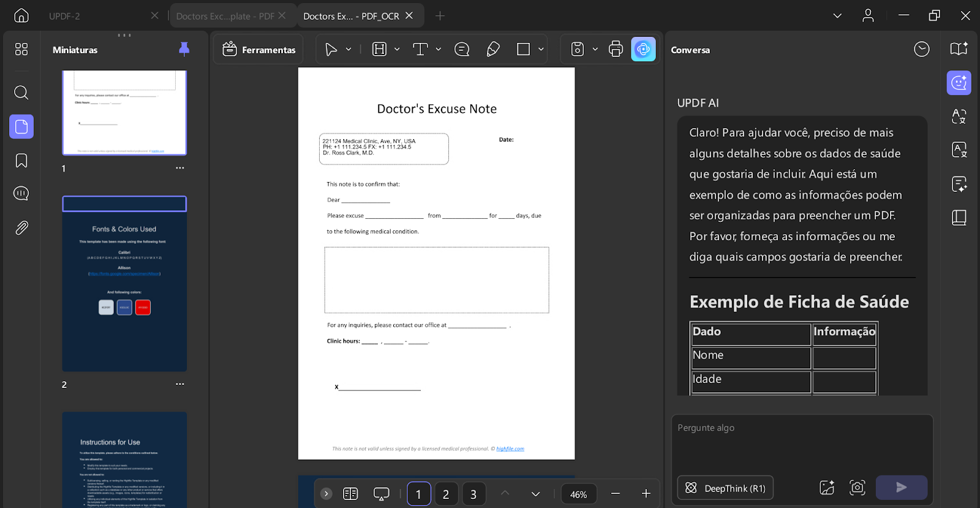Image resolution: width=980 pixels, height=508 pixels.
Task: Select the AI chat mode icon
Action: pos(959,83)
